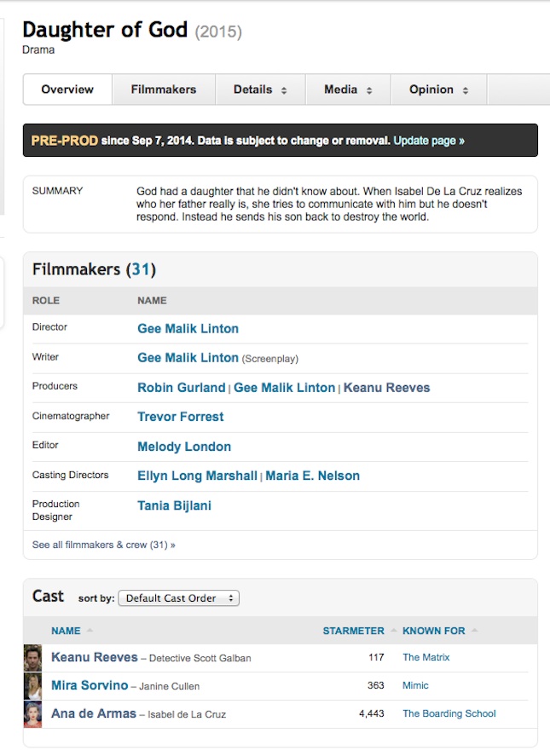Sort cast by NAME column arrow
This screenshot has height=756, width=550.
pos(90,631)
